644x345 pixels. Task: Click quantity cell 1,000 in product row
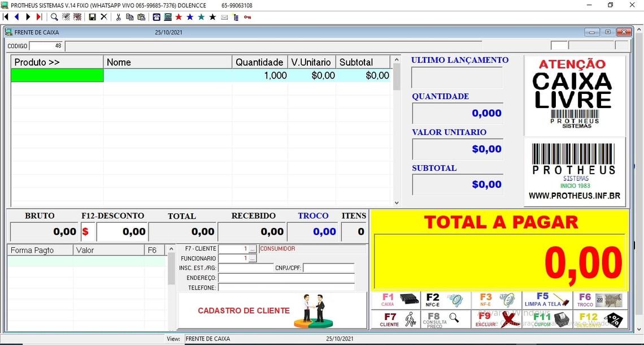[x=259, y=75]
